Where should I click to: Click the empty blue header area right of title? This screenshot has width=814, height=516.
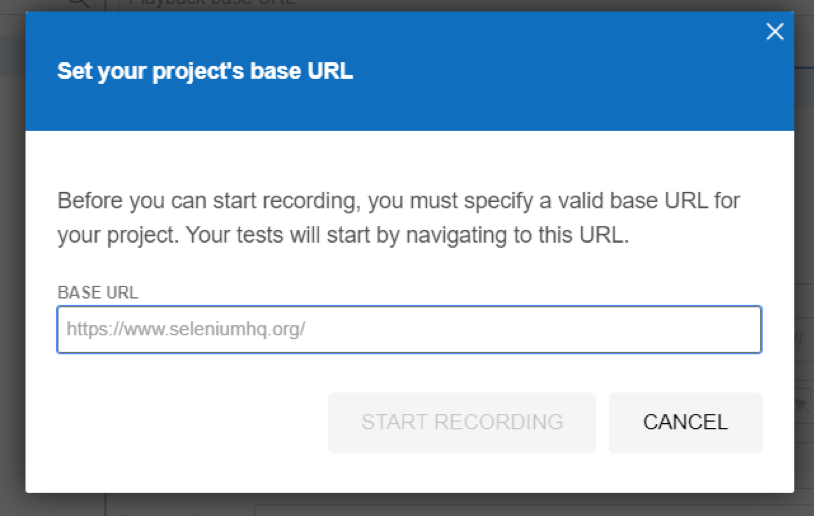(x=570, y=72)
